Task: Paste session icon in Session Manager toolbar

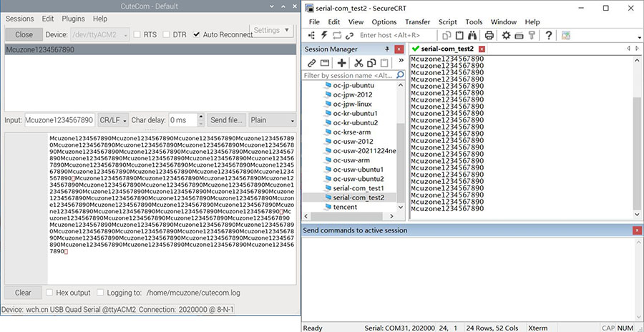Action: tap(384, 63)
